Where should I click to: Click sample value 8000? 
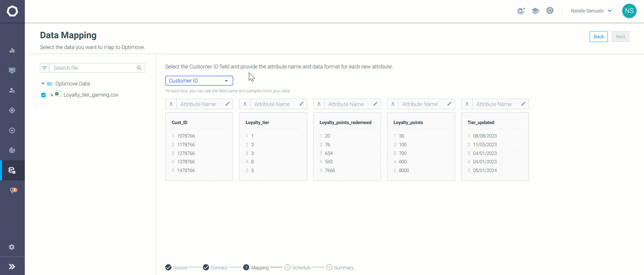coord(404,170)
